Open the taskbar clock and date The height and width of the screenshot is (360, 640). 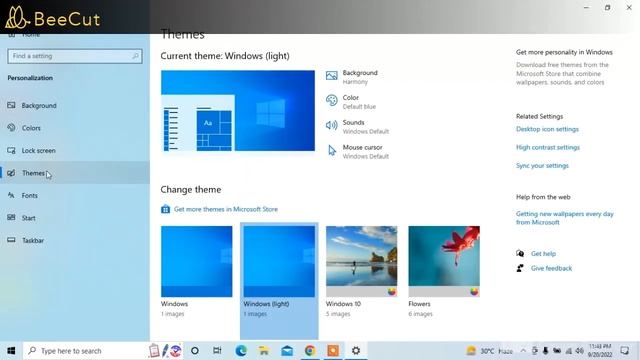coord(600,351)
